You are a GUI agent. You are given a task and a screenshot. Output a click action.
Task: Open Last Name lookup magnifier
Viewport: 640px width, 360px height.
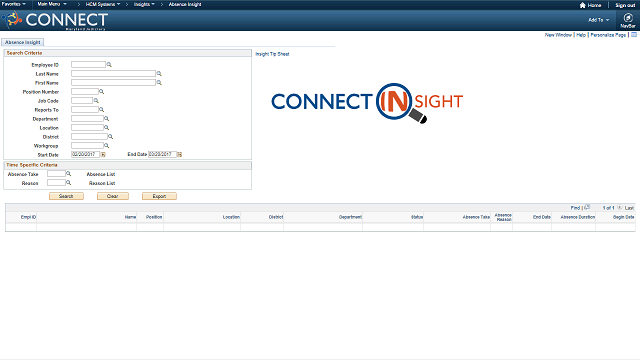click(x=159, y=73)
